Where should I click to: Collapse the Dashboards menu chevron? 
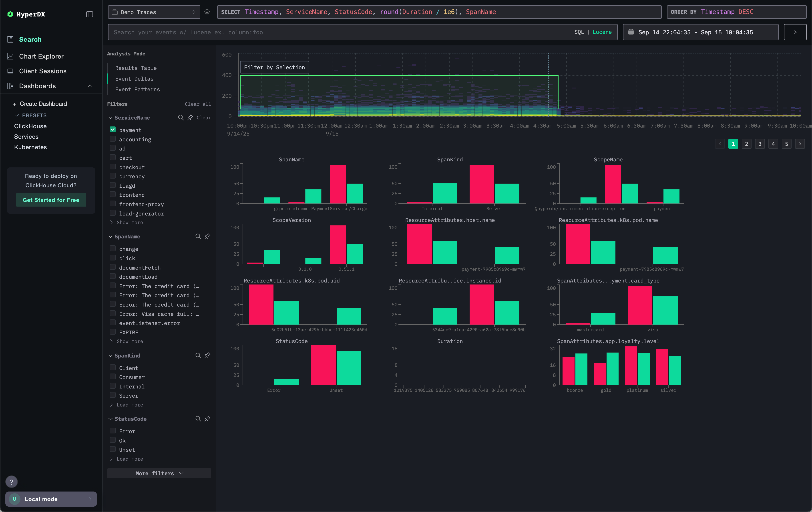coord(90,86)
